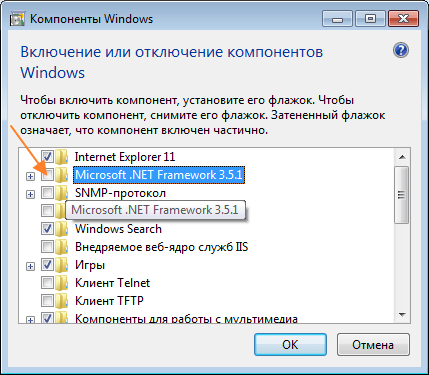Click the Компоненты Windows title bar icon
The width and height of the screenshot is (429, 375).
pos(17,19)
